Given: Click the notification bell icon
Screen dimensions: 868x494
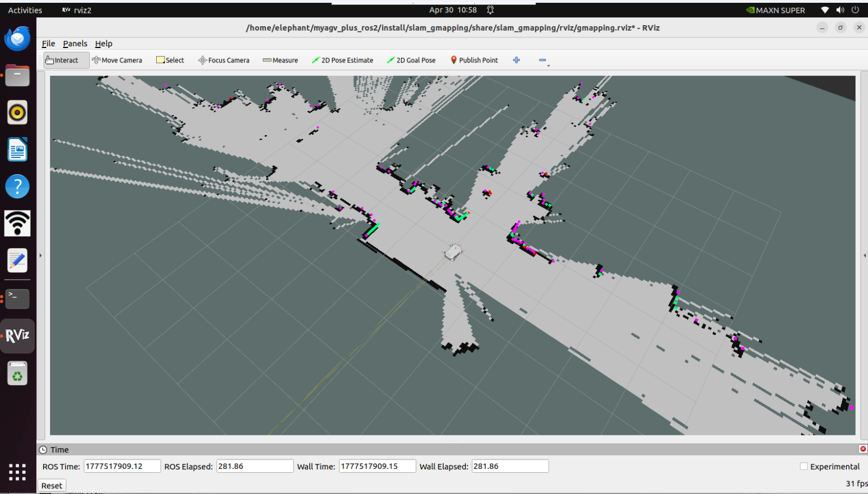Looking at the screenshot, I should (x=490, y=10).
